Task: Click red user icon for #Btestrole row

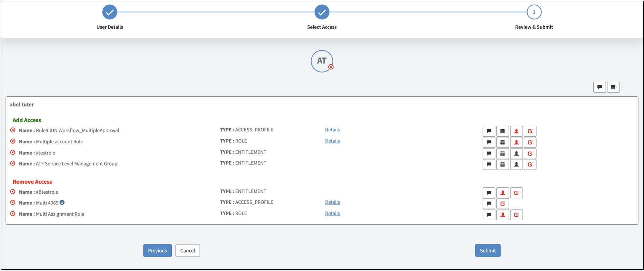Action: (x=502, y=193)
